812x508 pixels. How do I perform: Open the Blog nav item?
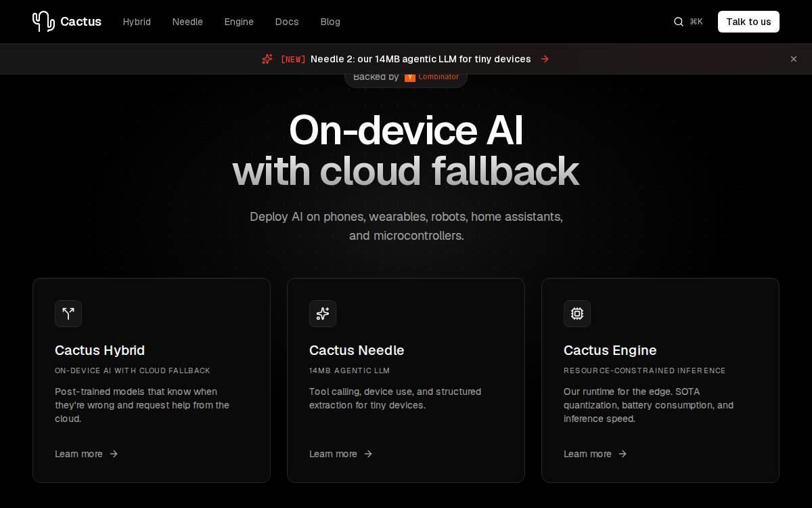click(x=330, y=22)
